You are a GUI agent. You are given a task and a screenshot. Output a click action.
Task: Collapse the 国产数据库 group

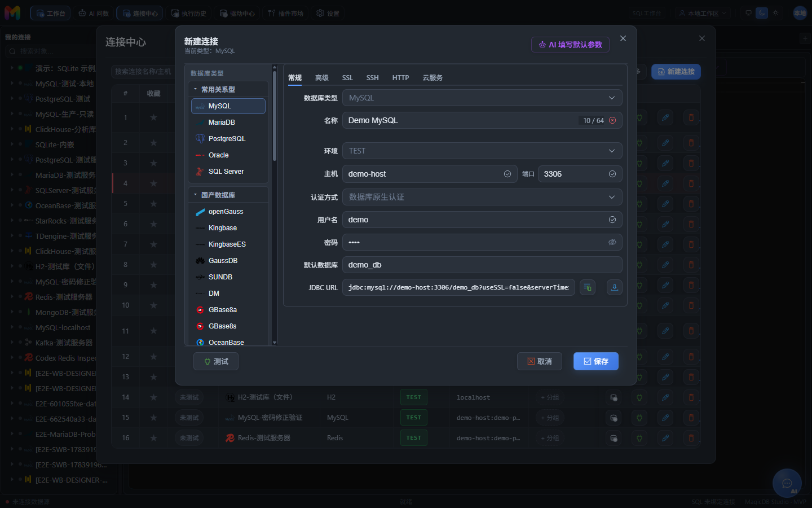click(228, 195)
